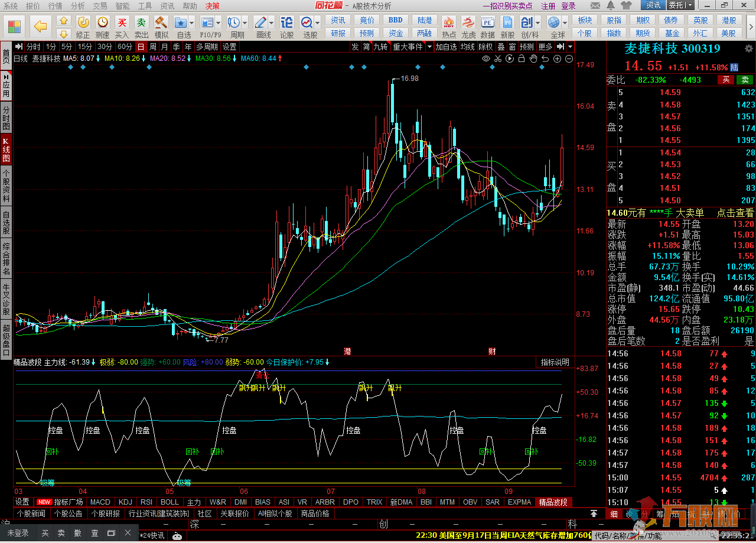Expand the 全球 dropdown arrow
Viewport: 756px width, 543px height.
tap(566, 22)
